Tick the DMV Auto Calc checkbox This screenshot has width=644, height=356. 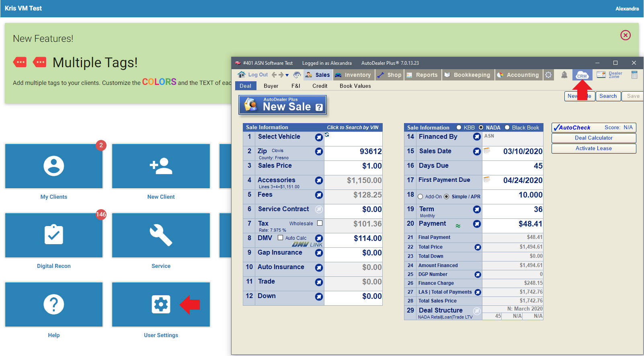[x=281, y=238]
